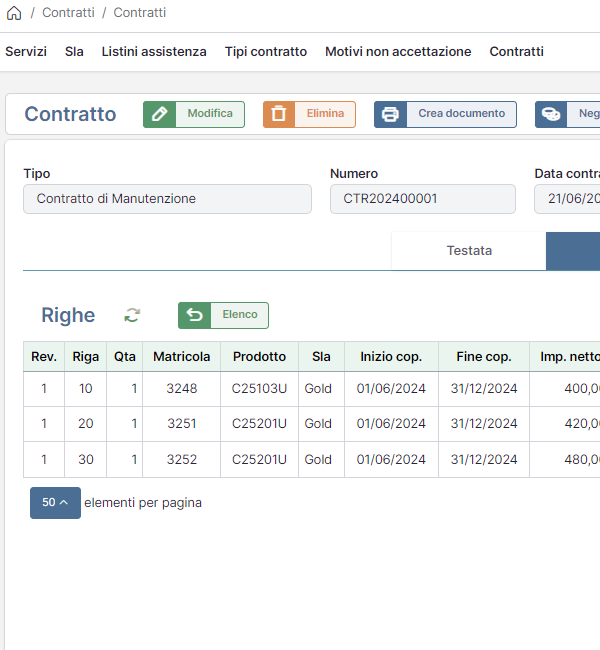Select the dark blue active tab next to Testata
Screen dimensions: 600x650
point(573,251)
